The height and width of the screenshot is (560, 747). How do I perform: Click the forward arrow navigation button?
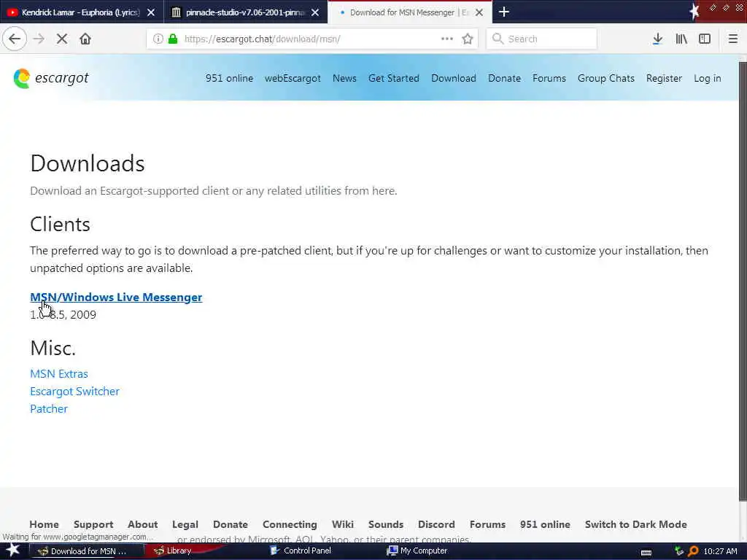pyautogui.click(x=39, y=39)
